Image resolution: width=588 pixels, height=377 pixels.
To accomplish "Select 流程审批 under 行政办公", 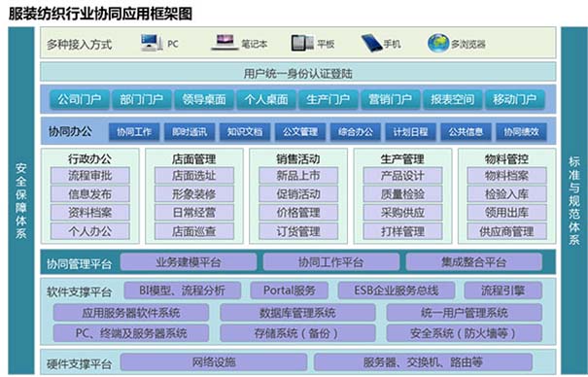I will click(90, 176).
